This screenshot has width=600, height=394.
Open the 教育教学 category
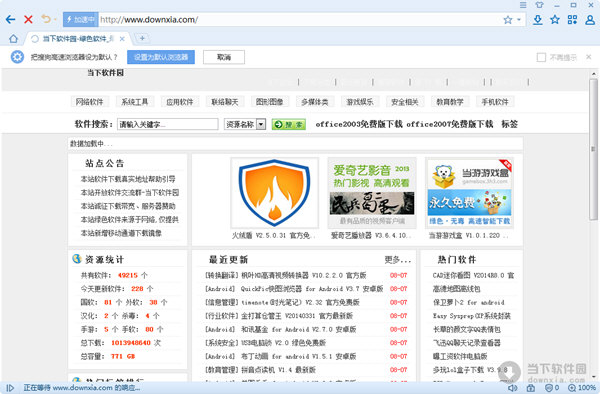click(x=450, y=102)
